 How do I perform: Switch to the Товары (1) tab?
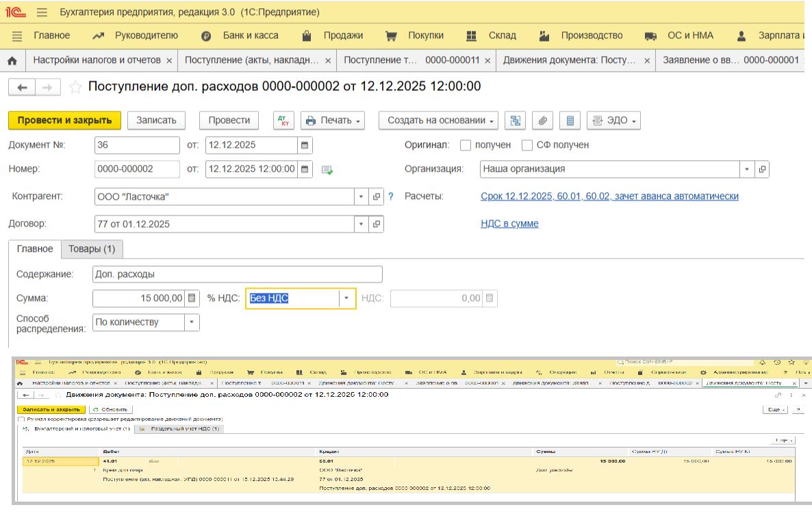pos(91,249)
